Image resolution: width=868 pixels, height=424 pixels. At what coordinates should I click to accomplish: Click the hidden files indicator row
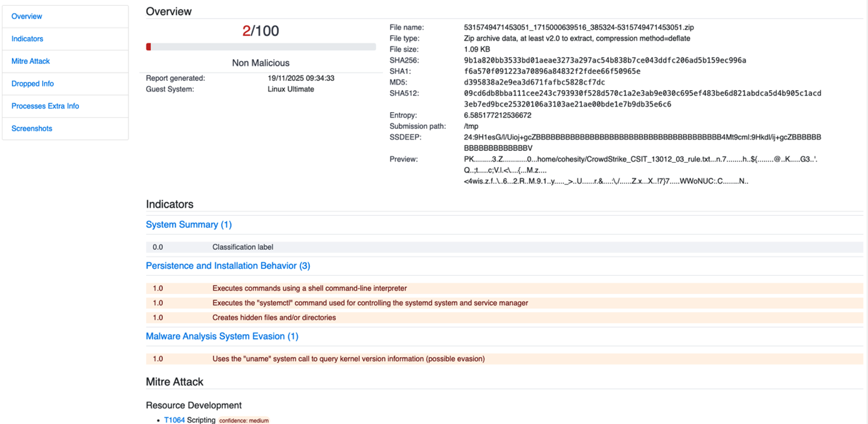coord(274,318)
